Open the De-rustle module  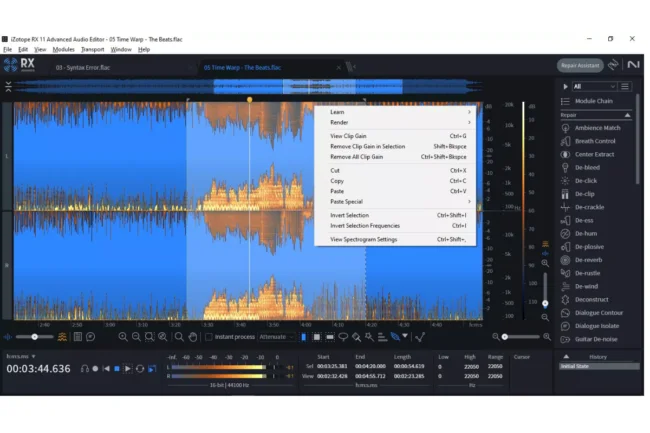coord(587,273)
